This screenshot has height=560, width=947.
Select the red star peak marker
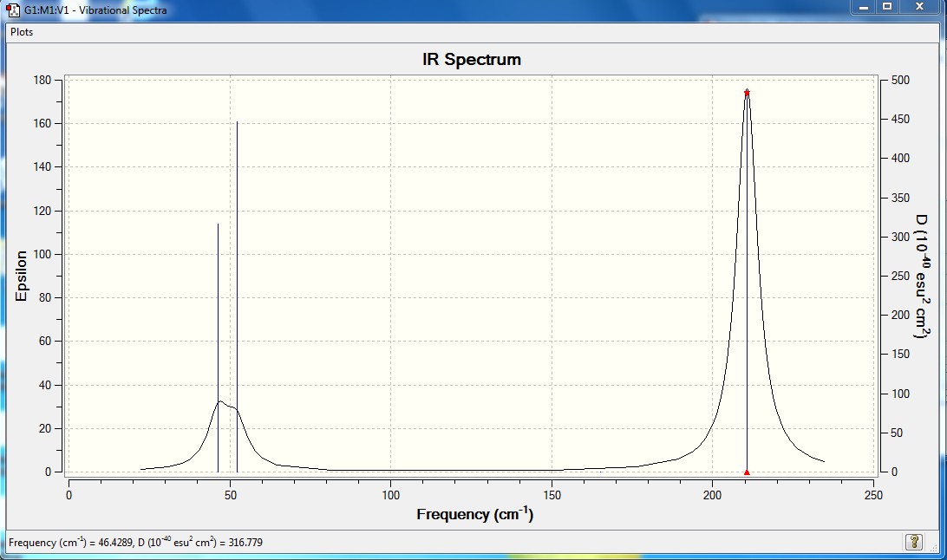click(x=747, y=93)
